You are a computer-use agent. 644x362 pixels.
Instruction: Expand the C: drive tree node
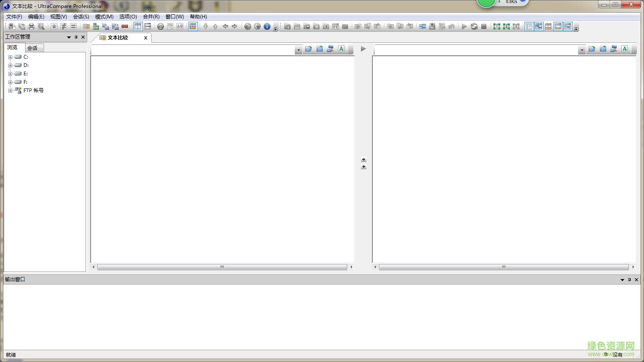pos(10,57)
